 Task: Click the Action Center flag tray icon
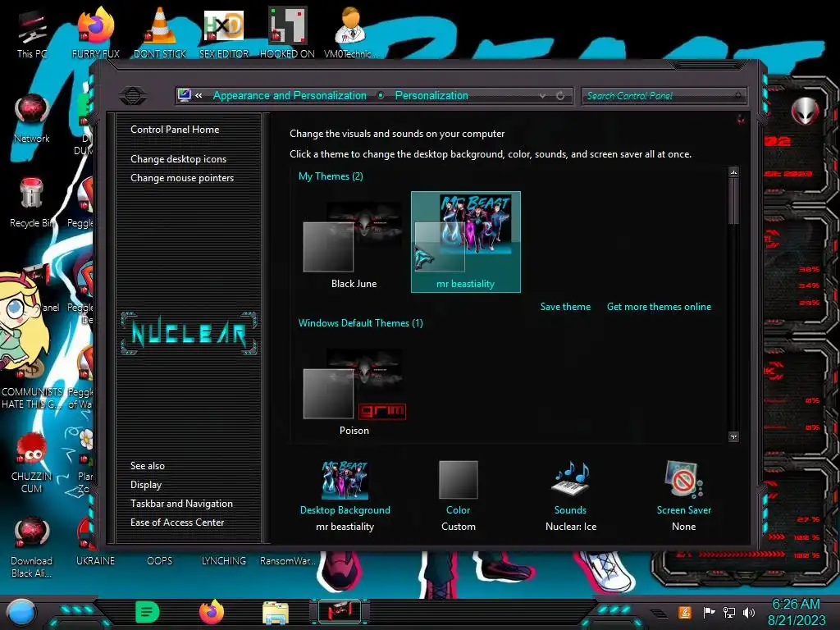click(709, 612)
